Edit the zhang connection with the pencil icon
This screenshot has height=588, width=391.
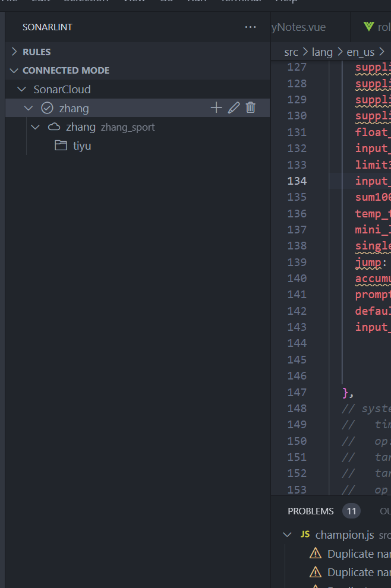pyautogui.click(x=234, y=108)
